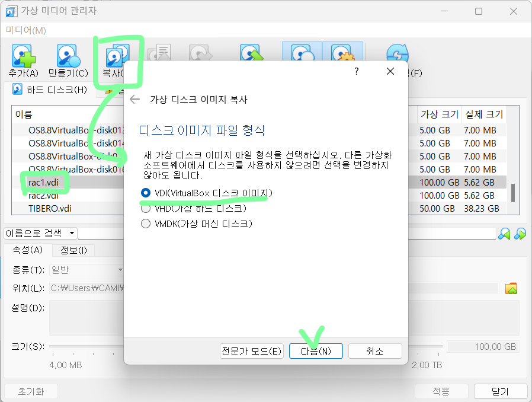Switch to the 정보(I) tab
This screenshot has height=402, width=532.
73,251
